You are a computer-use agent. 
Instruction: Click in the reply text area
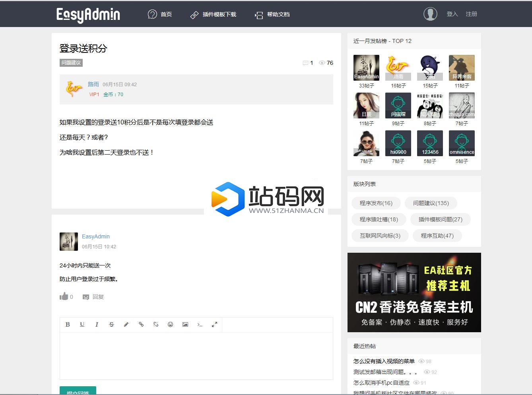[196, 356]
